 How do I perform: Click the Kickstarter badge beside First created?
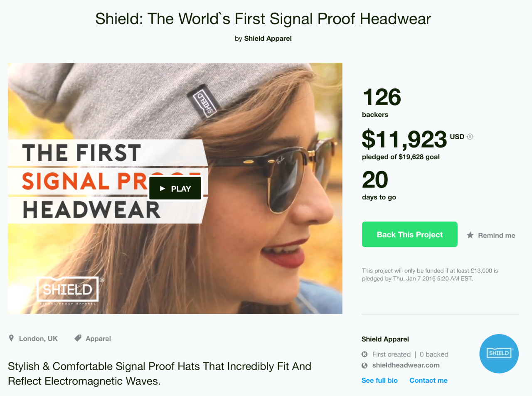click(365, 354)
